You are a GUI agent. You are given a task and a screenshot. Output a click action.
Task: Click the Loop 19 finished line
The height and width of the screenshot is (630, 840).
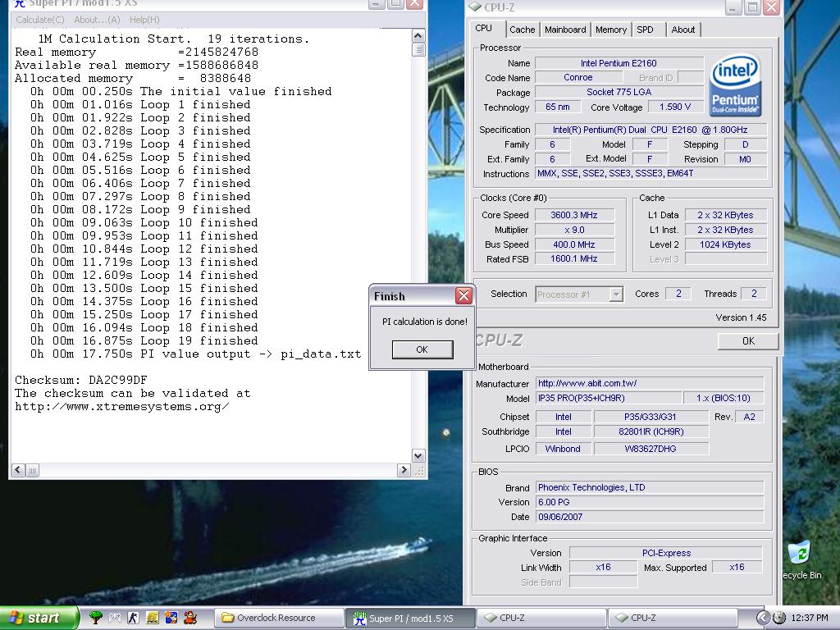(144, 340)
